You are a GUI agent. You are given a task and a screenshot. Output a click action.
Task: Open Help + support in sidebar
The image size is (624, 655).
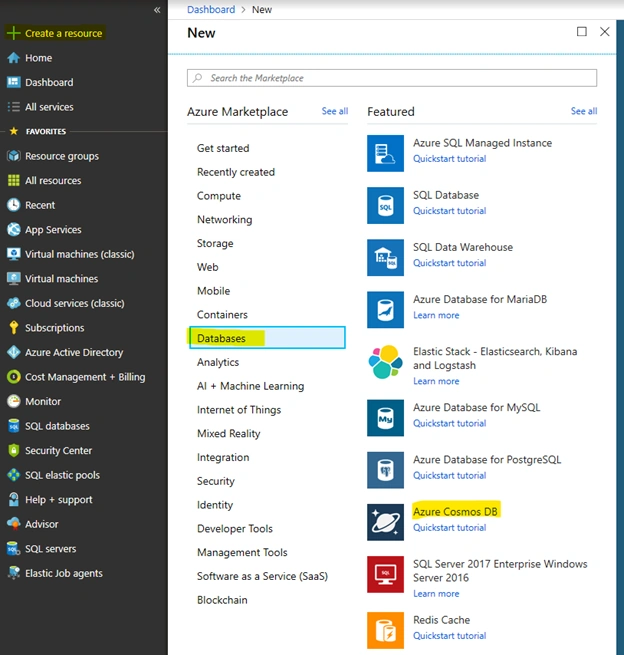tap(58, 500)
